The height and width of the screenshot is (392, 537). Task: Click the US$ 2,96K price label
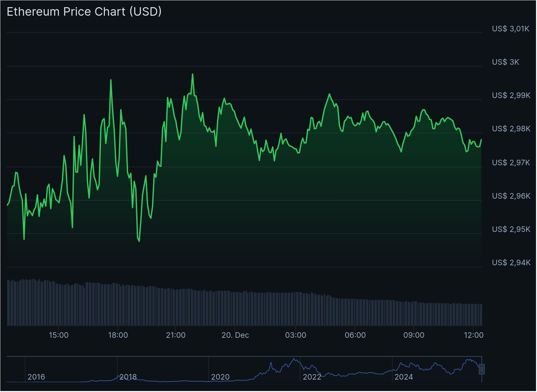click(x=511, y=196)
